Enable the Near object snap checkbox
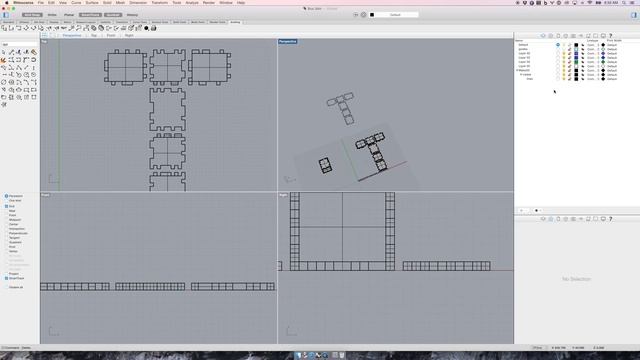This screenshot has width=640, height=360. tap(10, 211)
